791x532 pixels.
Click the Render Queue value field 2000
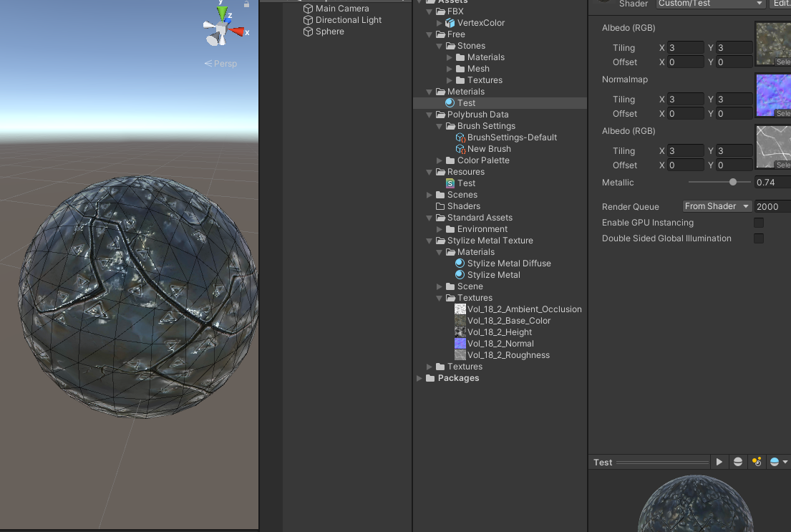pyautogui.click(x=772, y=206)
